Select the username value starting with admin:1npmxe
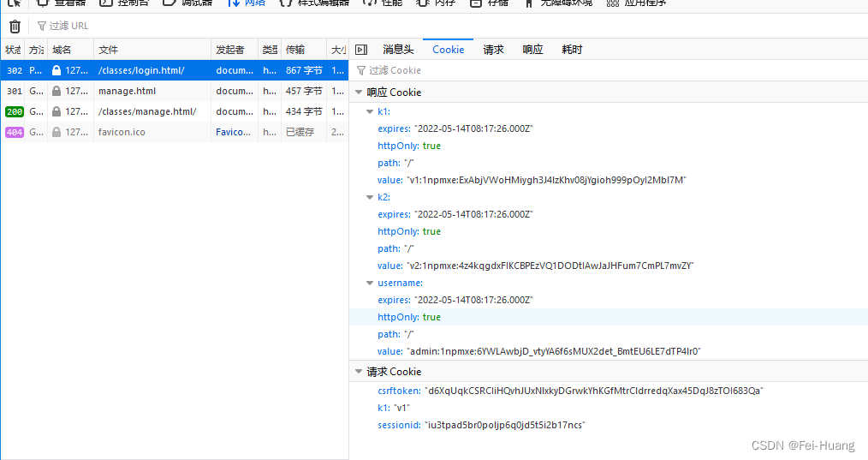This screenshot has width=868, height=460. (554, 351)
